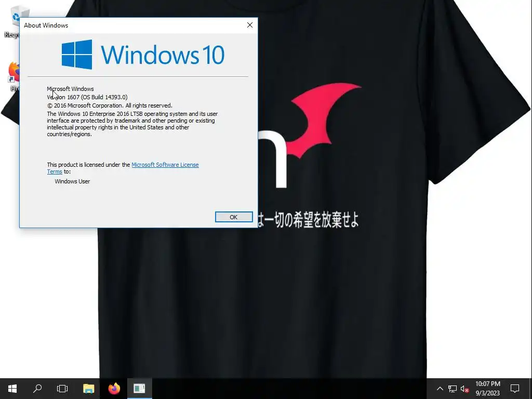Open the Microsoft Software License link

(165, 165)
